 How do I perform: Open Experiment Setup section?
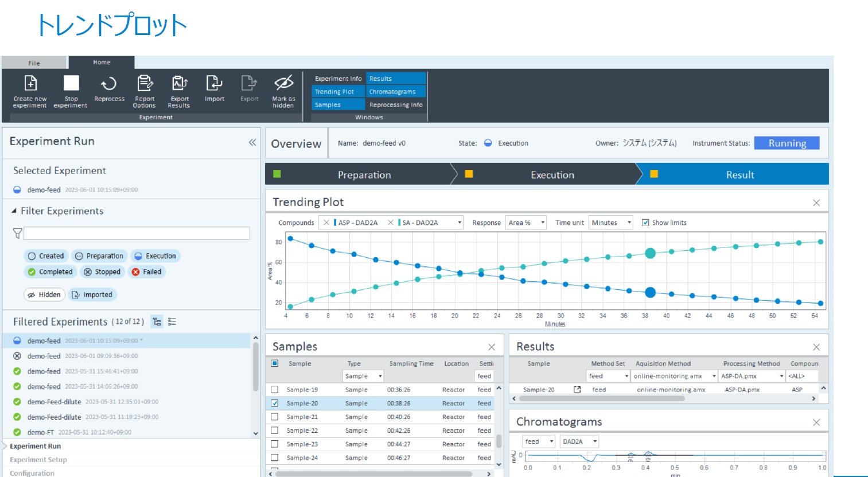[x=38, y=460]
